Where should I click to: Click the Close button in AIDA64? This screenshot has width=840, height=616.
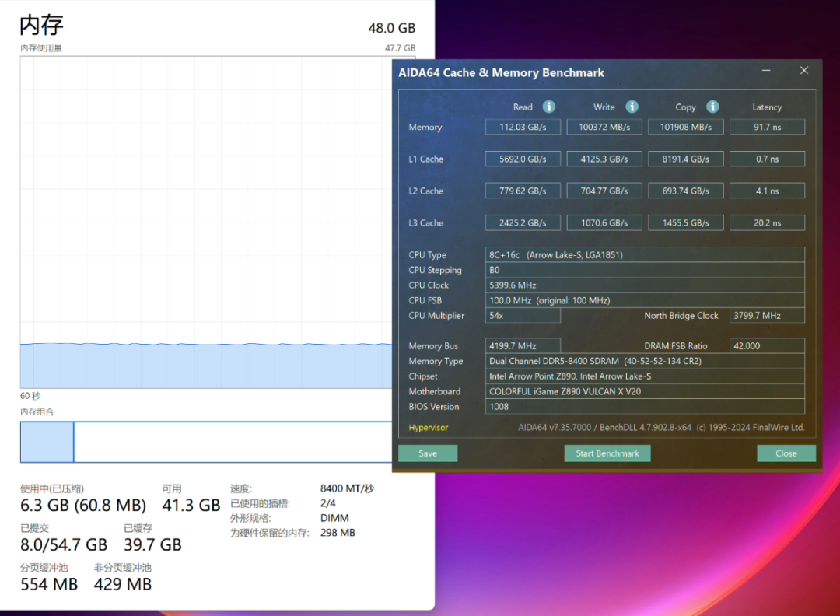tap(786, 453)
